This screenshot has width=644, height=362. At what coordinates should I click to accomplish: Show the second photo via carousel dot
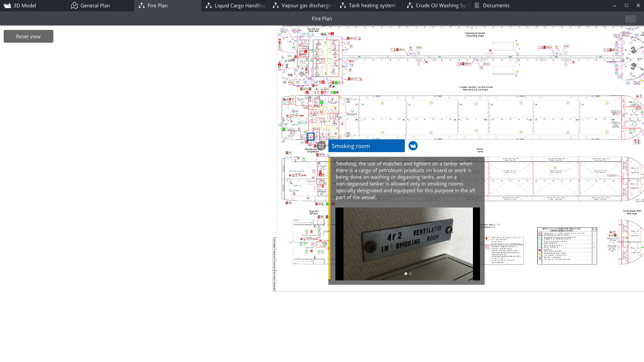[x=411, y=274]
